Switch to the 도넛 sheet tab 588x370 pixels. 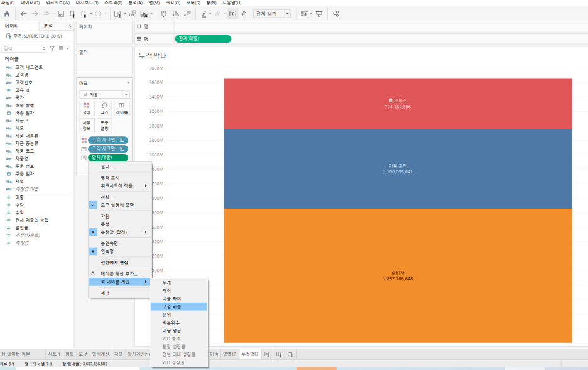(82, 354)
